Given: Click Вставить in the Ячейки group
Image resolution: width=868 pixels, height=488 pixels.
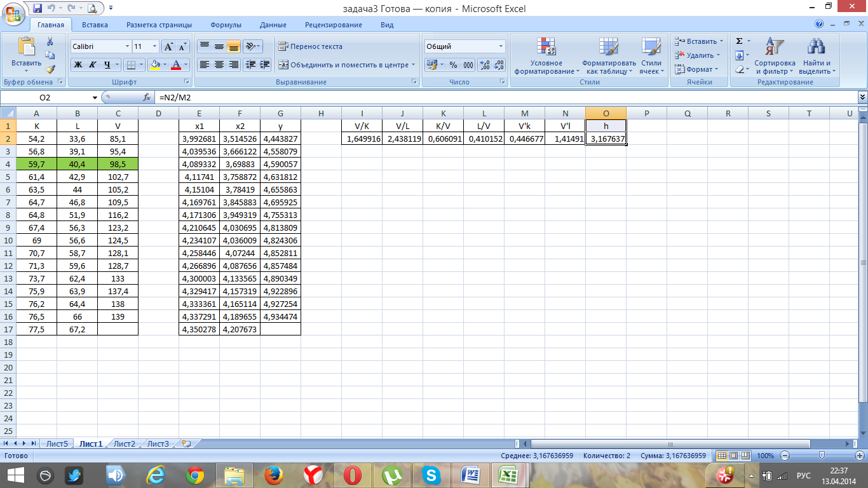Looking at the screenshot, I should [698, 41].
